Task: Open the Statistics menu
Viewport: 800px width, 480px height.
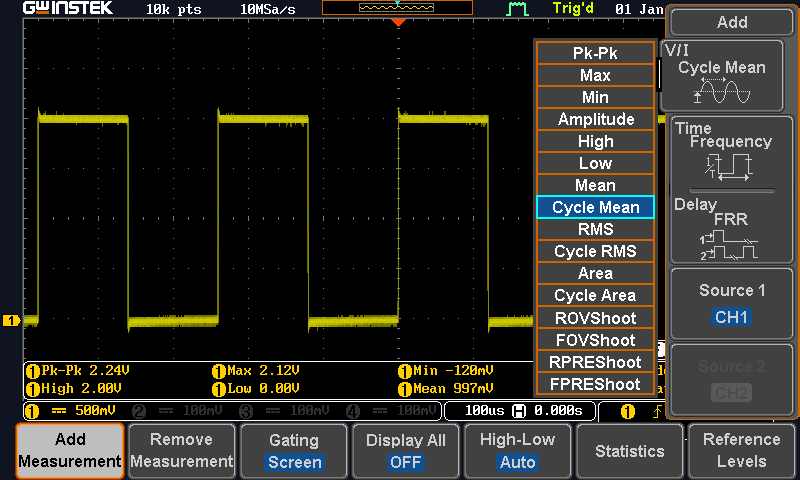Action: (x=629, y=451)
